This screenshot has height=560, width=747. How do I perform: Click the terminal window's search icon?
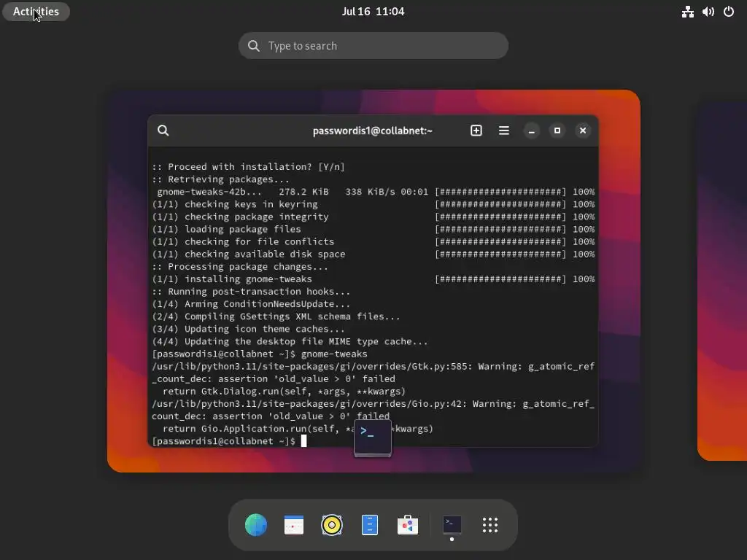[163, 131]
